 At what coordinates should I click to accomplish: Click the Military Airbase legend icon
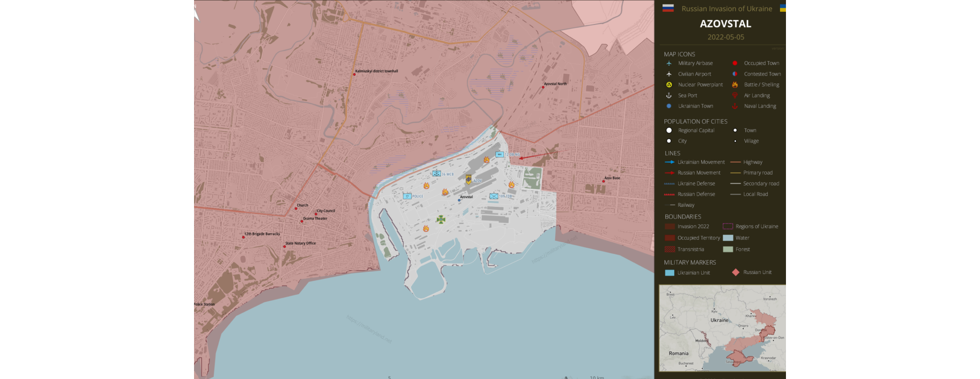click(x=669, y=63)
